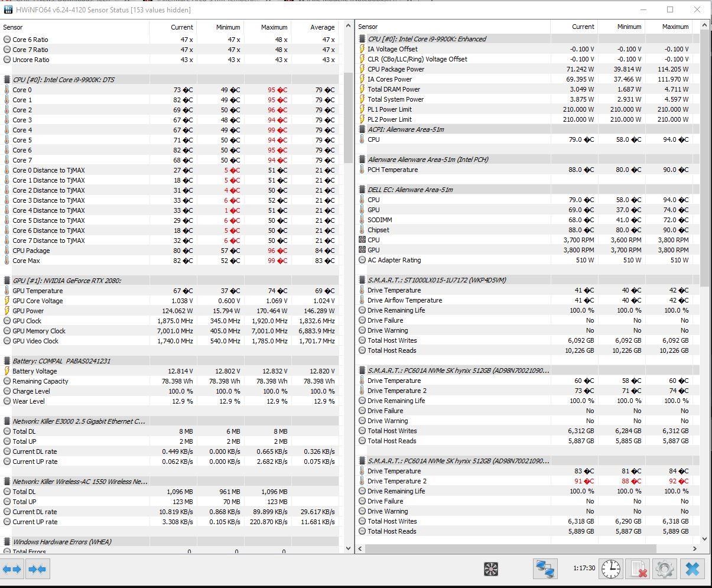The image size is (712, 588).
Task: Click the clock reset timer icon
Action: tap(611, 569)
